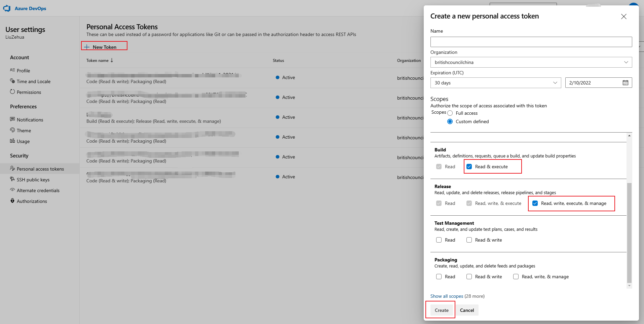This screenshot has width=644, height=324.
Task: Click the SSH public keys icon
Action: 12,179
